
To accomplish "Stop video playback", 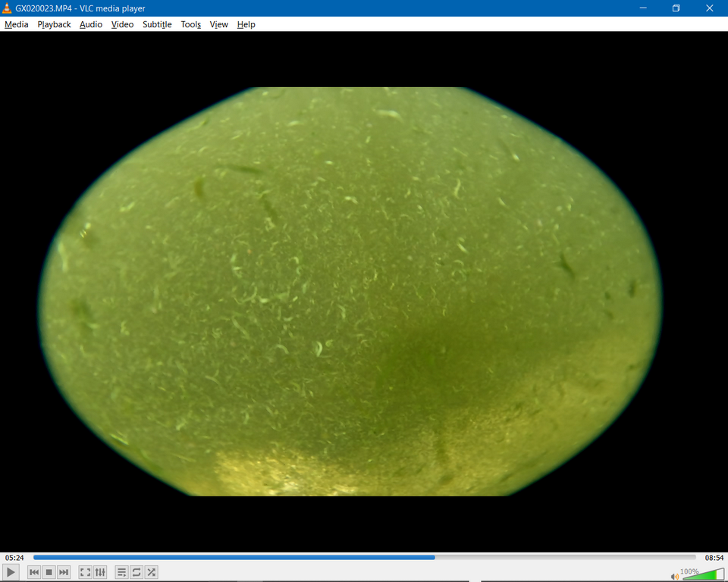I will pyautogui.click(x=49, y=572).
